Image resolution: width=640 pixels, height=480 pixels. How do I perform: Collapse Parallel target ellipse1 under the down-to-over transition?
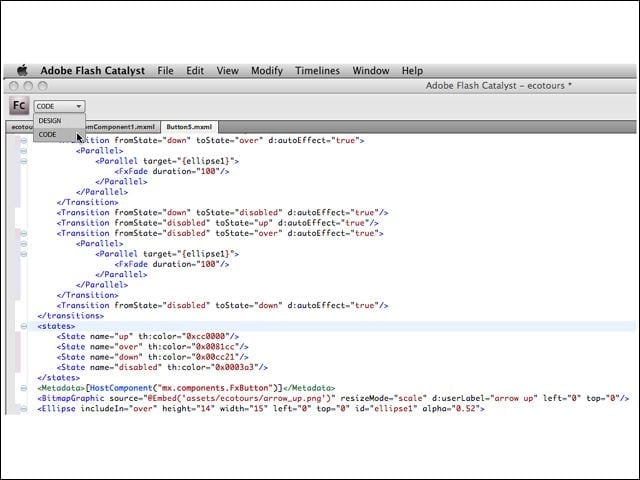point(24,161)
